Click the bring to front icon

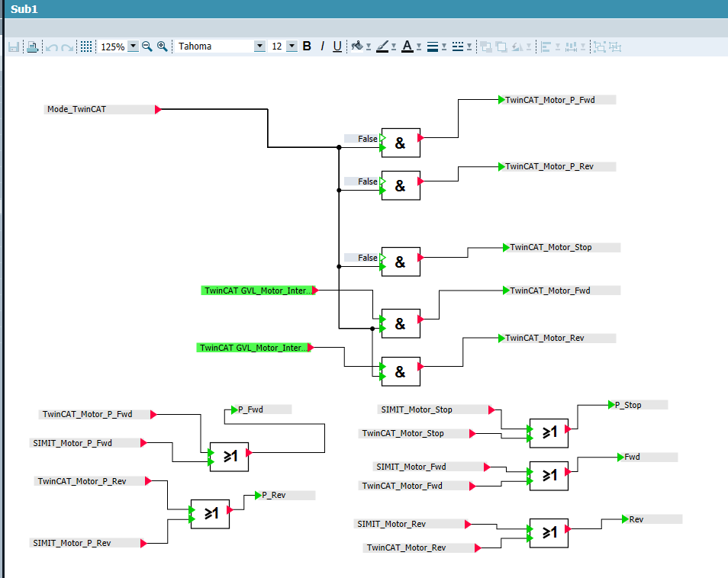click(x=486, y=47)
